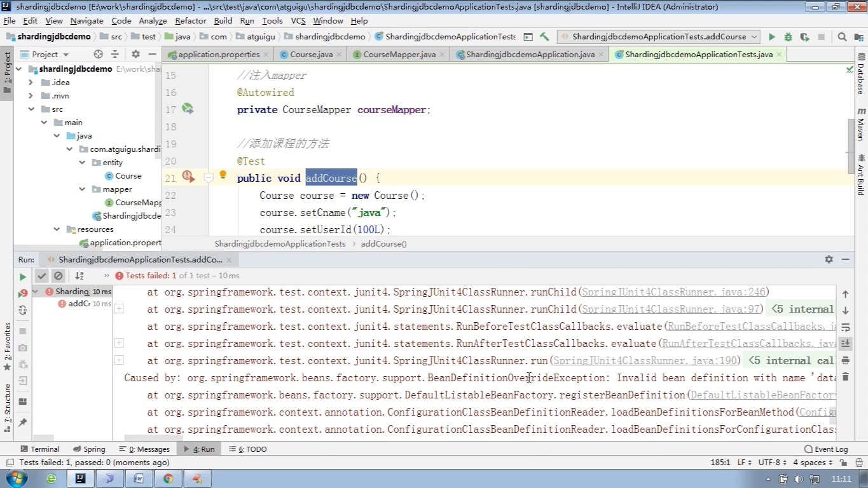Click the yellow lightbulb intention icon
The height and width of the screenshot is (488, 868).
click(x=223, y=175)
